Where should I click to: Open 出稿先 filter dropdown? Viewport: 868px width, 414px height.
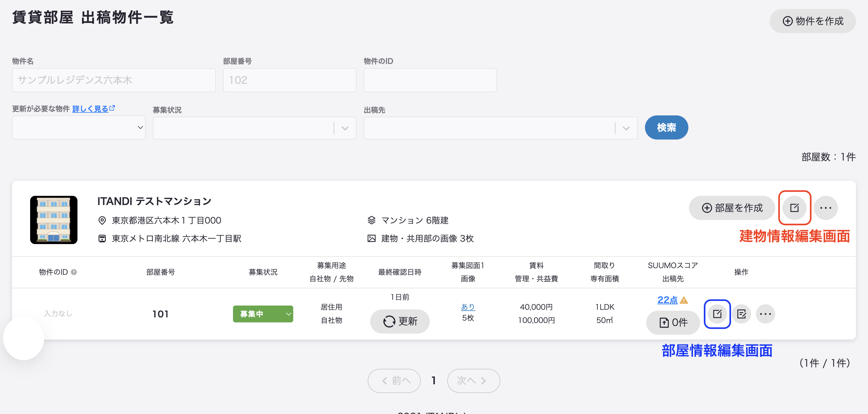pyautogui.click(x=500, y=128)
